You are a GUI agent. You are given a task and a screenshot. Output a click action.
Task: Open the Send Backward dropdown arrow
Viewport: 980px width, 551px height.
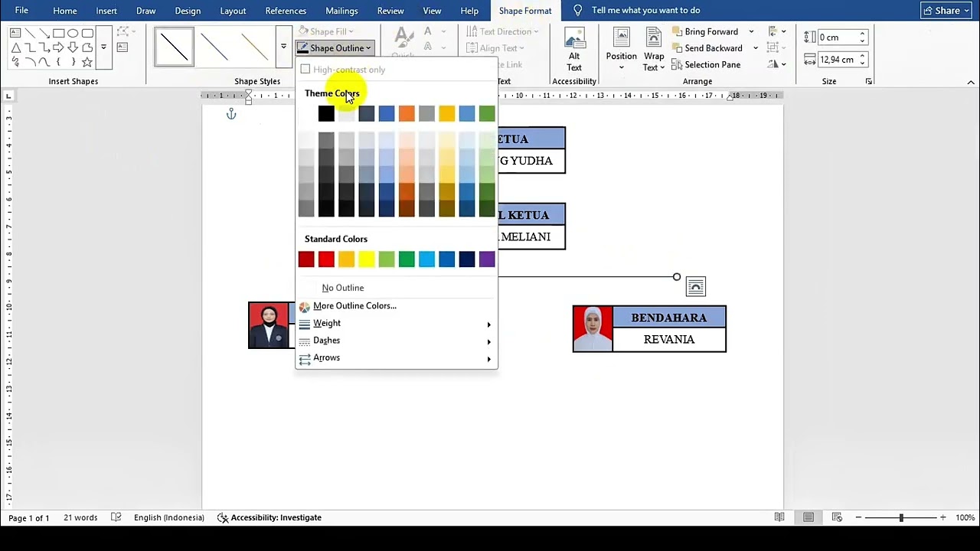click(x=755, y=47)
